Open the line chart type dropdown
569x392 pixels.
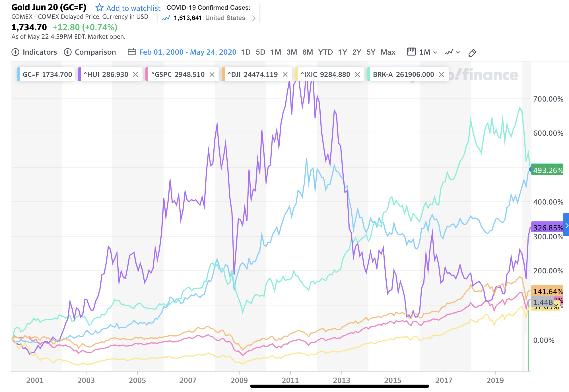(x=452, y=52)
